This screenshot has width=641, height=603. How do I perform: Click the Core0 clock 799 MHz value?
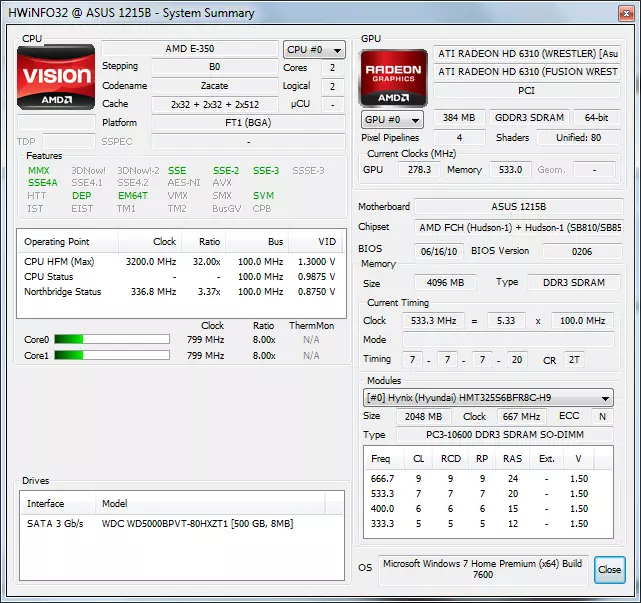pos(206,340)
